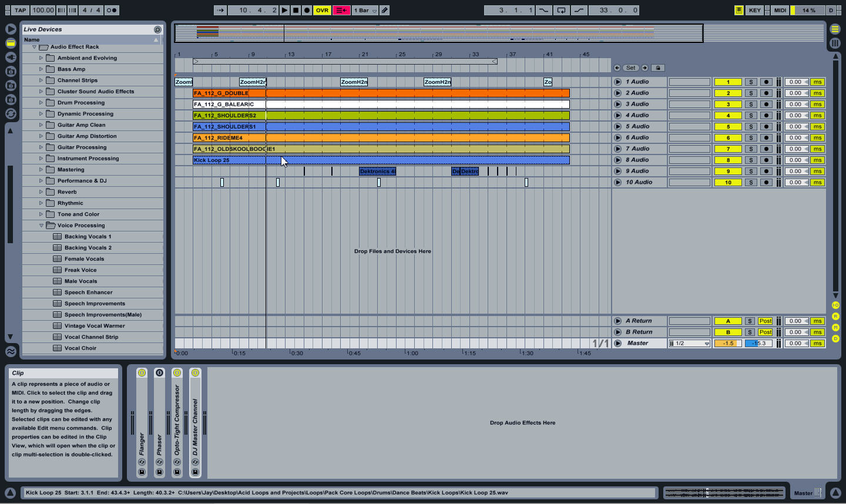Image resolution: width=846 pixels, height=504 pixels.
Task: Open the Master output 1/2 chooser
Action: point(690,343)
